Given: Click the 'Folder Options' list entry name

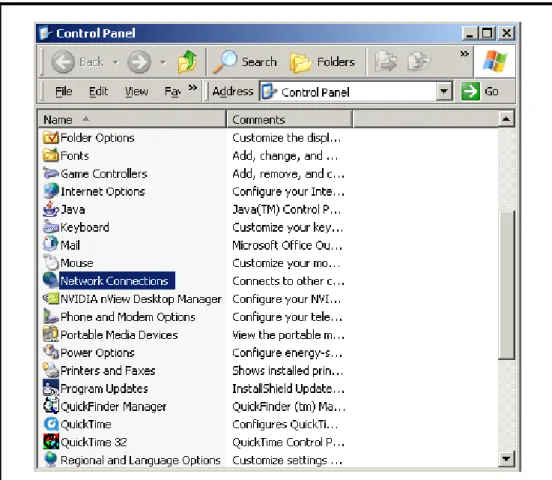Looking at the screenshot, I should click(x=98, y=138).
